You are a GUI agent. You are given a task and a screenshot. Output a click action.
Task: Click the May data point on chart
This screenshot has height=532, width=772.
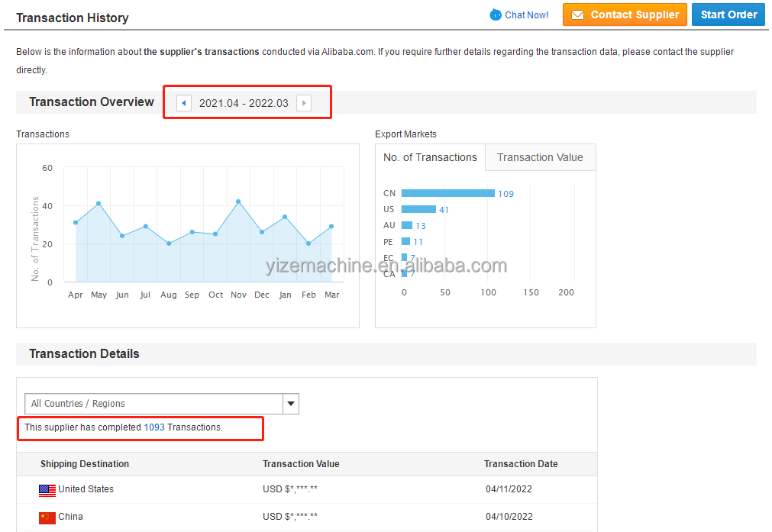(x=99, y=204)
